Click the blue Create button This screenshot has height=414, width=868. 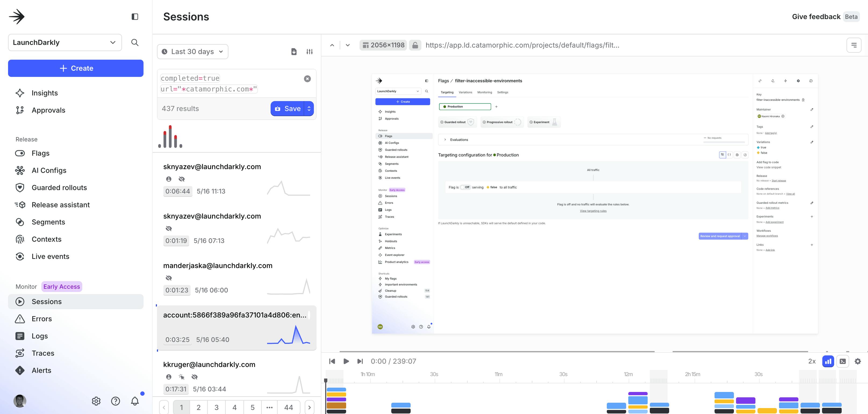click(76, 68)
